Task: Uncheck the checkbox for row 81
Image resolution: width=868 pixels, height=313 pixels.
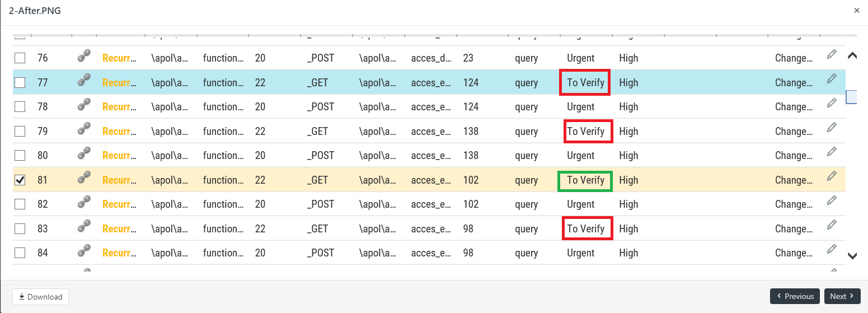Action: 20,180
